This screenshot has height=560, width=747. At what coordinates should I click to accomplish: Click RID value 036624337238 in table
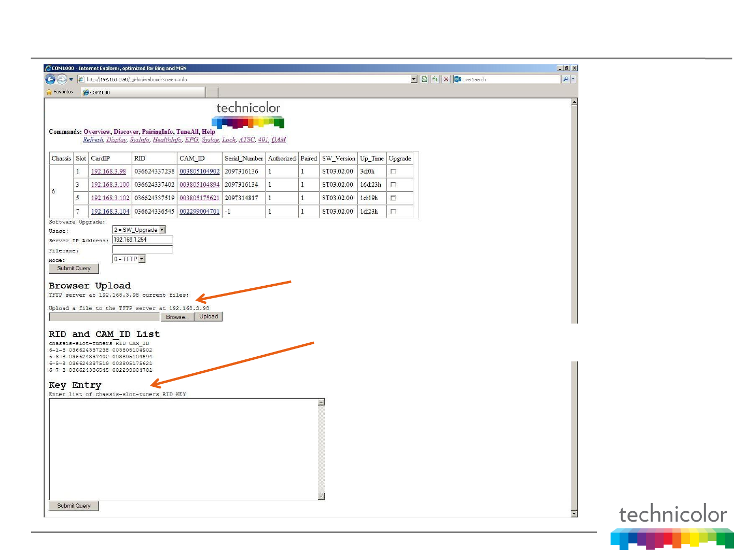pyautogui.click(x=155, y=172)
